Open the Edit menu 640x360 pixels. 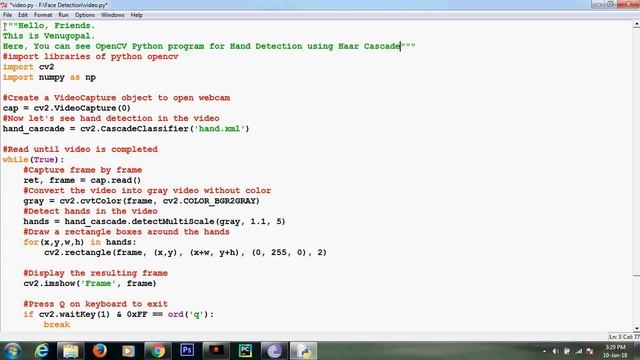click(23, 15)
